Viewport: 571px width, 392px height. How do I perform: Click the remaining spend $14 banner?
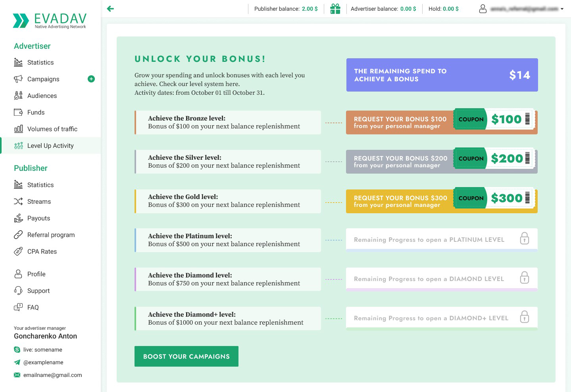tap(442, 75)
